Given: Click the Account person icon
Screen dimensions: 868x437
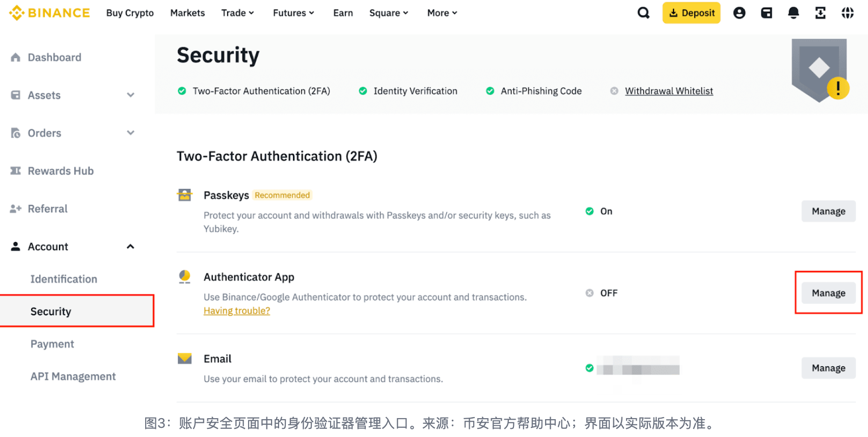Looking at the screenshot, I should pyautogui.click(x=16, y=247).
